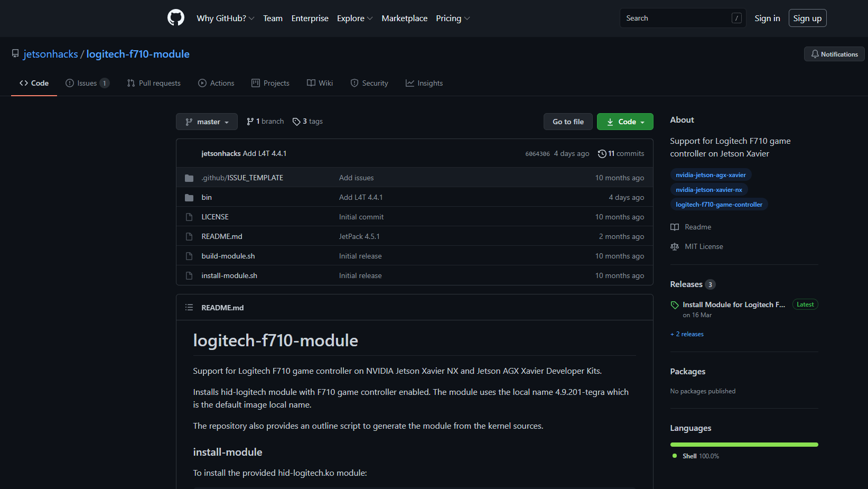Click the build-module.sh file icon
Image resolution: width=868 pixels, height=489 pixels.
pyautogui.click(x=189, y=256)
